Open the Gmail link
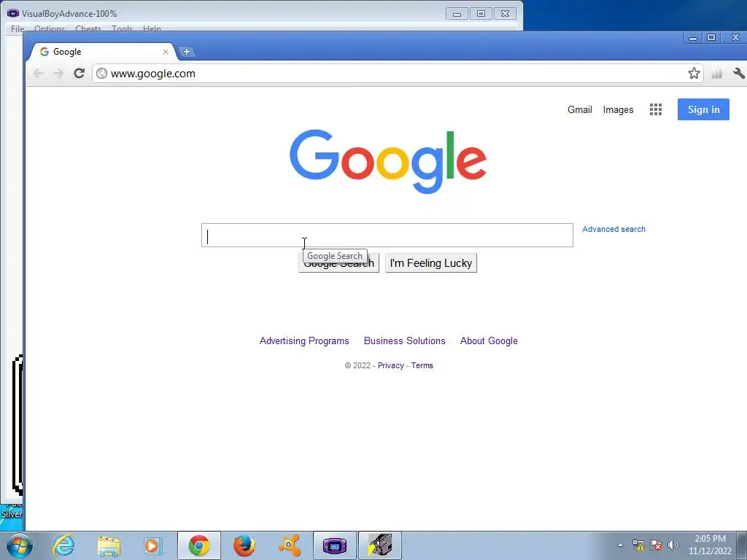This screenshot has height=560, width=747. click(x=579, y=109)
